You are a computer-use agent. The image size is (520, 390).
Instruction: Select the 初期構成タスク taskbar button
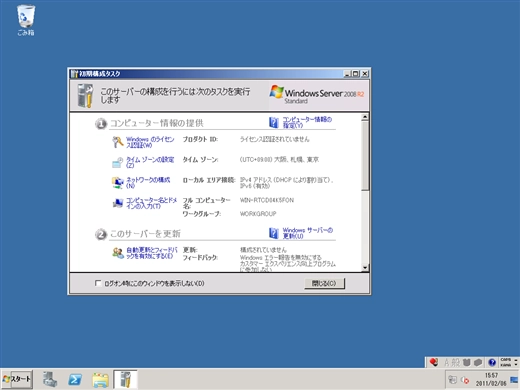point(125,379)
